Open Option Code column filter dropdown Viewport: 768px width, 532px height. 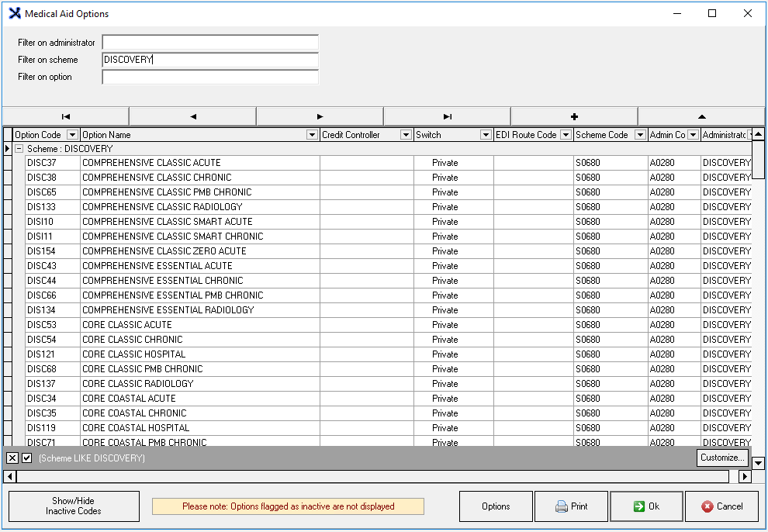click(72, 135)
